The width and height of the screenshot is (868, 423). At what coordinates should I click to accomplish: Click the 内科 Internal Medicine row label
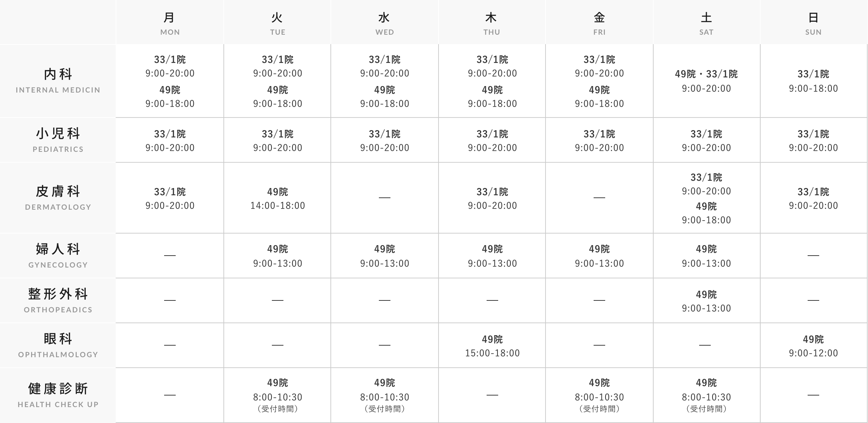click(x=58, y=80)
